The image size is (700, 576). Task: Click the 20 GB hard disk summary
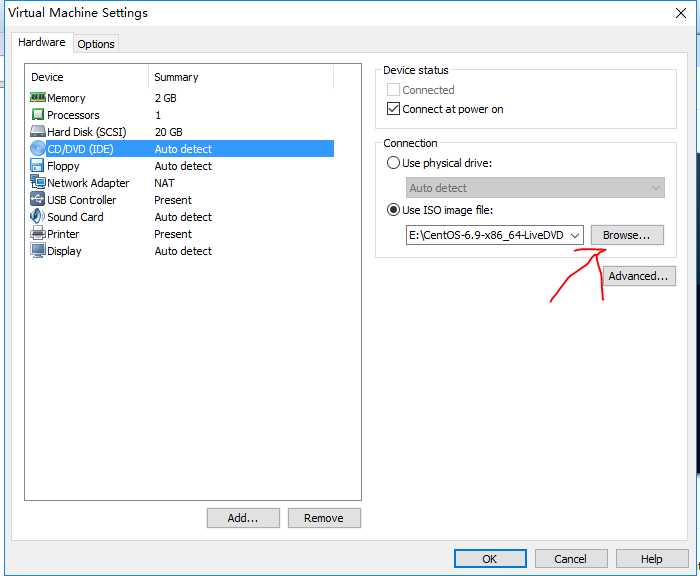click(168, 132)
